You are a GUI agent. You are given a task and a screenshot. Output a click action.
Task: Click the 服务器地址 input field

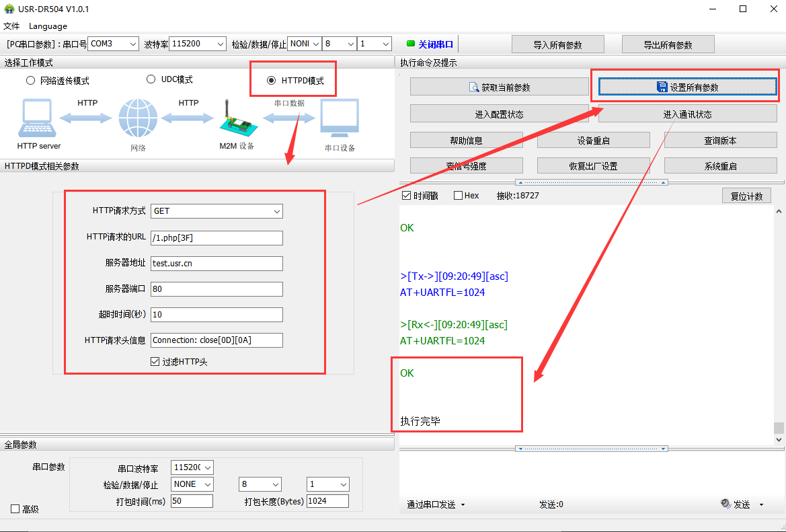217,264
